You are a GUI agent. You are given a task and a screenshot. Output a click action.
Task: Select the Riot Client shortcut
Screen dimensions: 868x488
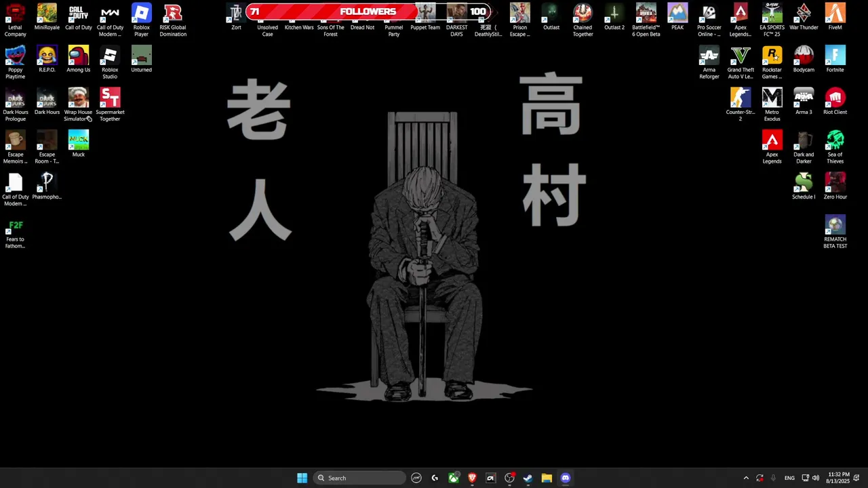coord(835,102)
